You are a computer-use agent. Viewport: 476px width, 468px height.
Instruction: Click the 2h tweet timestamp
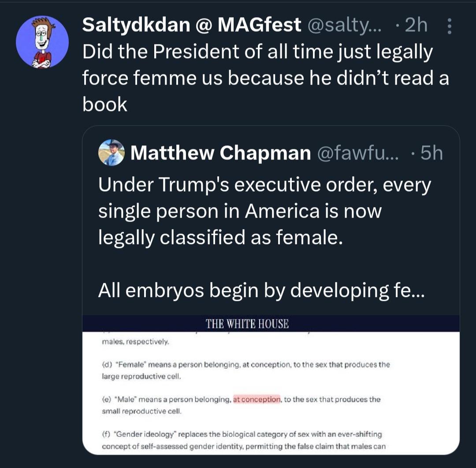pyautogui.click(x=416, y=26)
